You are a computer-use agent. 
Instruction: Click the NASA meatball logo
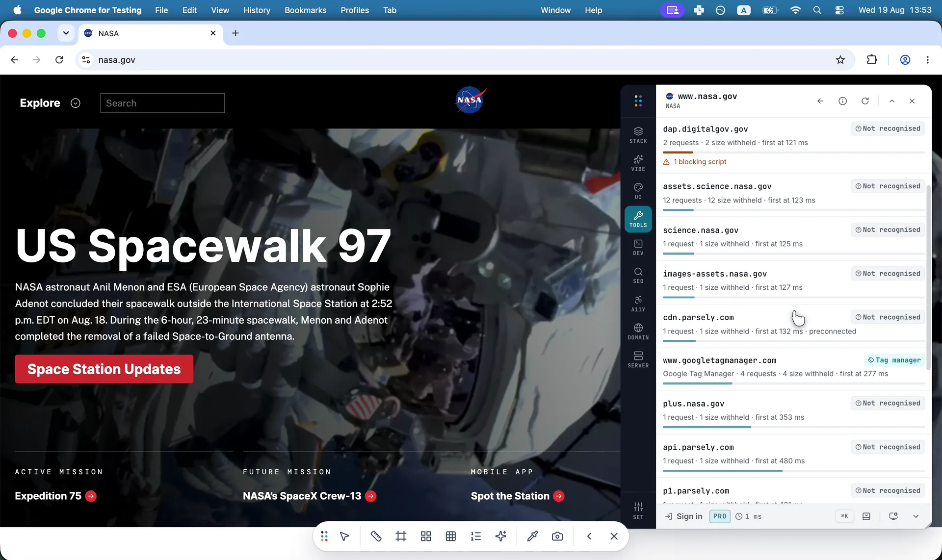tap(470, 101)
